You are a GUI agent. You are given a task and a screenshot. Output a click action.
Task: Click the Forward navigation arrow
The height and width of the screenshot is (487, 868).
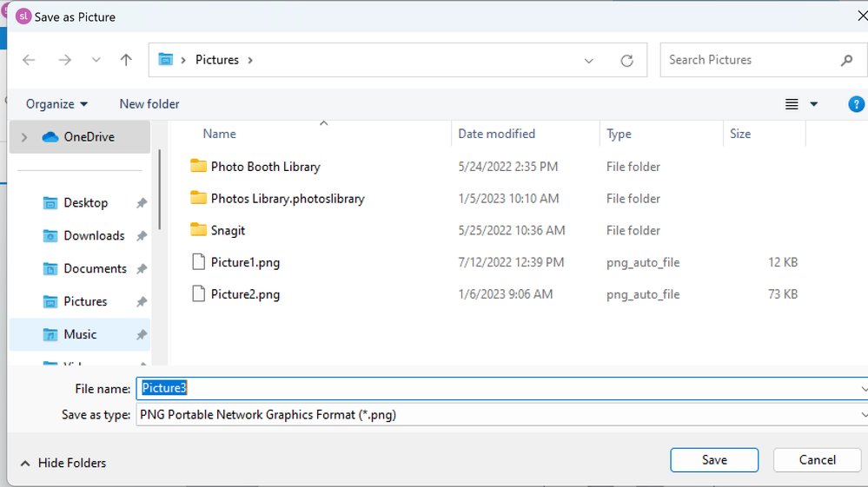click(64, 60)
